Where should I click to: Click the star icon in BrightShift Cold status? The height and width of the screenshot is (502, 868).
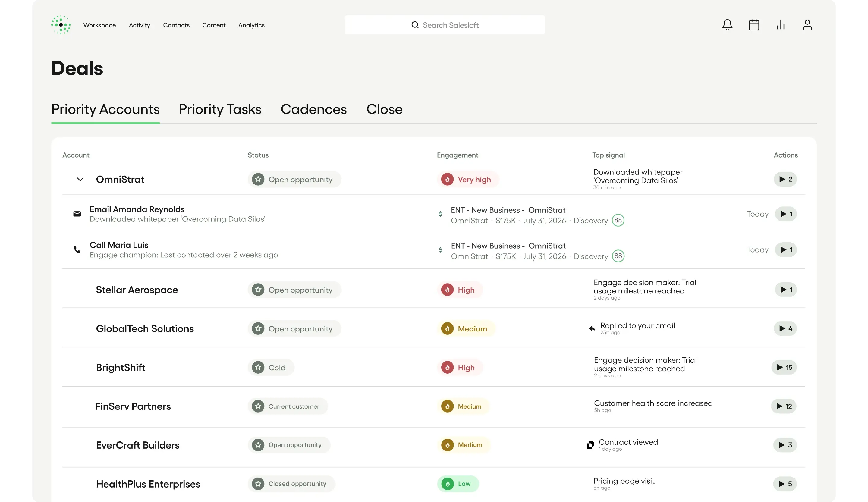pos(258,367)
